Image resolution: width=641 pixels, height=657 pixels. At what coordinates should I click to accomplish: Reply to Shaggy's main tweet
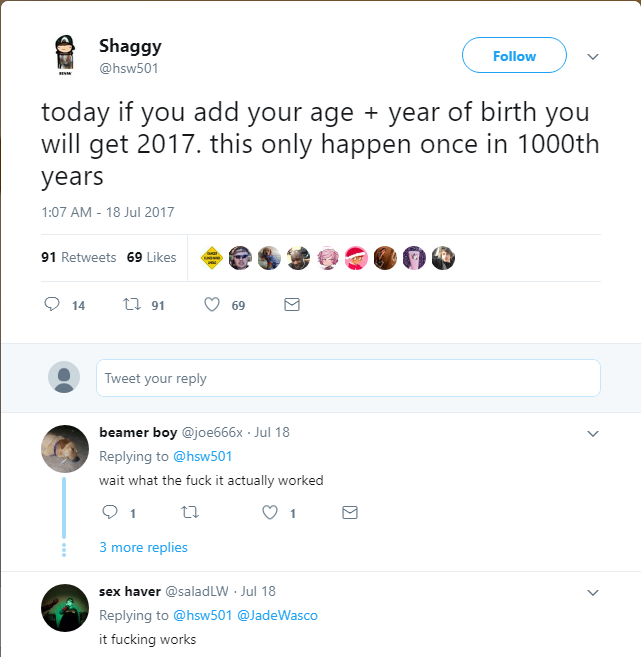click(x=53, y=305)
